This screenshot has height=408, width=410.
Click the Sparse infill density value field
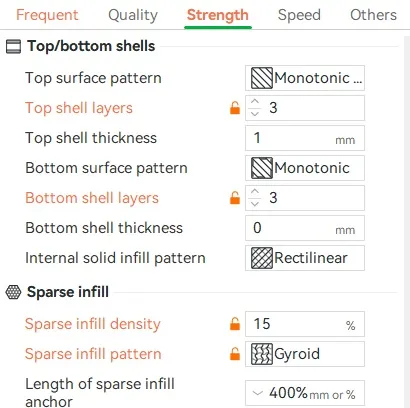305,324
